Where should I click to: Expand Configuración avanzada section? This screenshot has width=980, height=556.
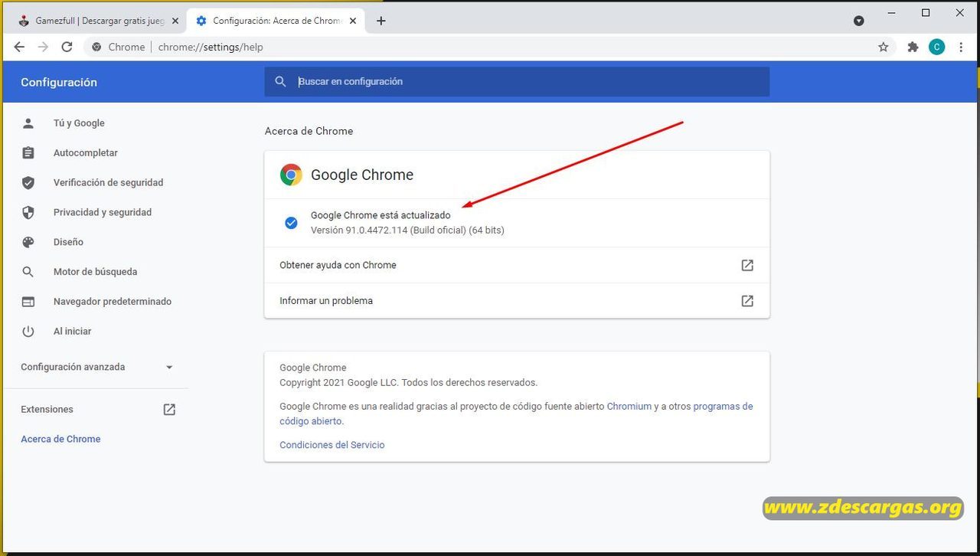(x=97, y=367)
